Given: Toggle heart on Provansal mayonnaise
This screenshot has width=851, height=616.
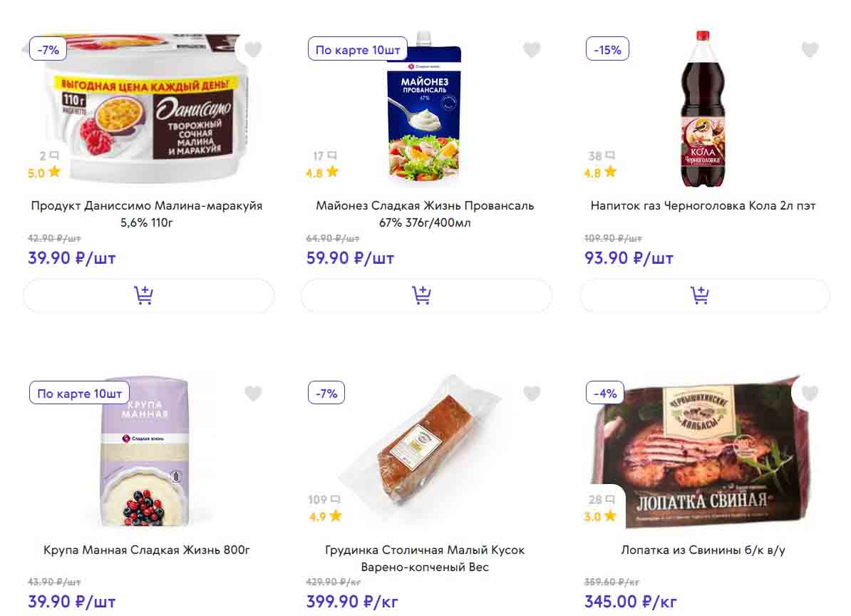Looking at the screenshot, I should (x=532, y=50).
